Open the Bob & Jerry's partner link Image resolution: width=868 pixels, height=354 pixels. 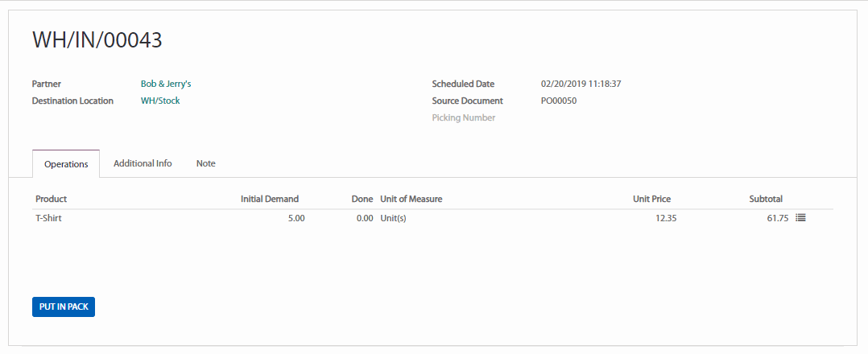(166, 84)
